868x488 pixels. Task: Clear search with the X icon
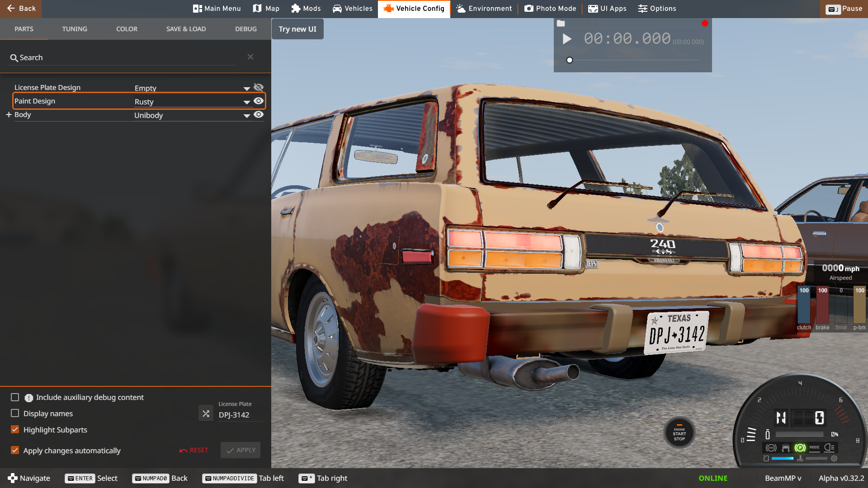point(250,57)
